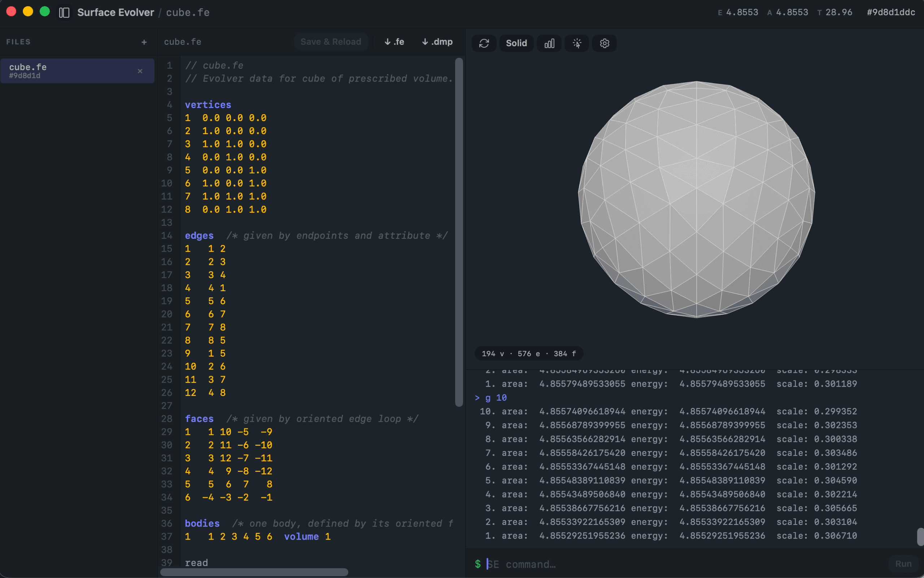Viewport: 924px width, 578px height.
Task: Click face line '6 -4 -3 -2 -1'
Action: (229, 497)
